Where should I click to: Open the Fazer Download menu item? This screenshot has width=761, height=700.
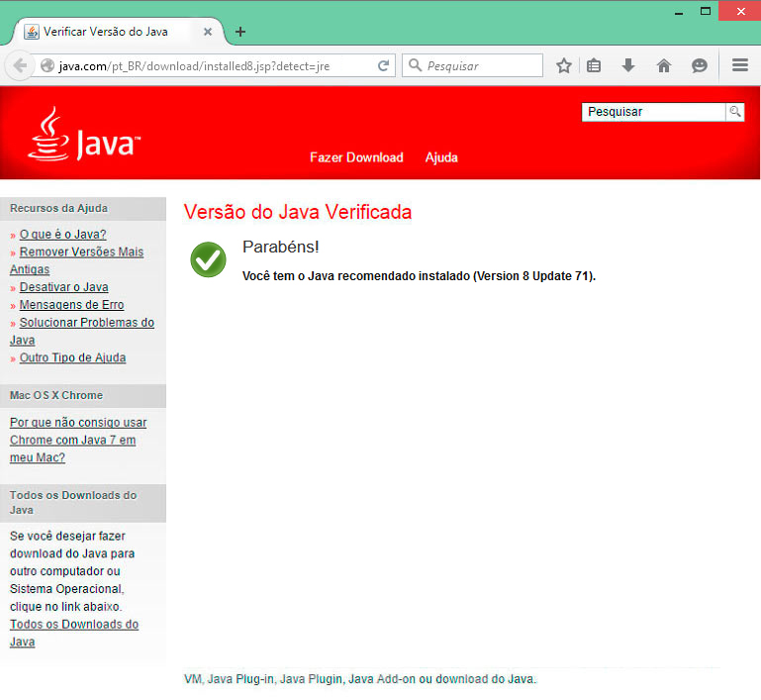pos(356,157)
